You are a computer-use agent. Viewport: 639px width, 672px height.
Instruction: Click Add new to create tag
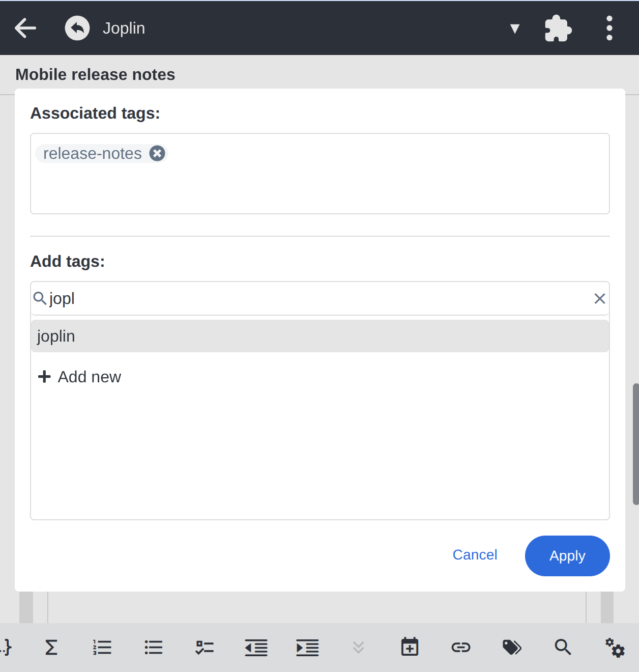tap(79, 377)
